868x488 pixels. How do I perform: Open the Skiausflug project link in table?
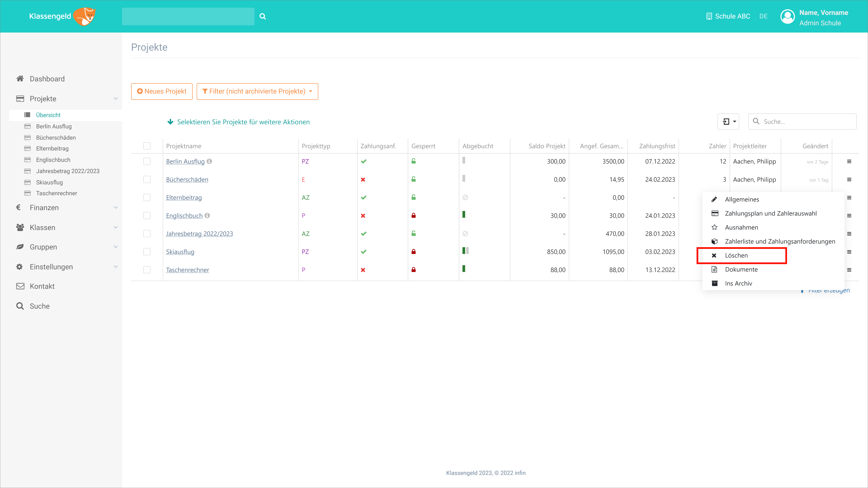[180, 252]
